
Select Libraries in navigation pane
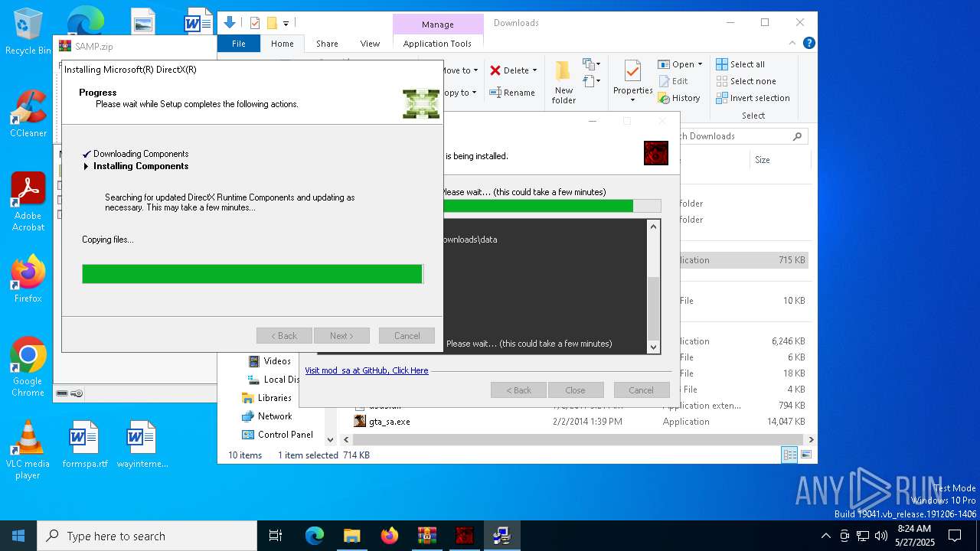pyautogui.click(x=275, y=398)
